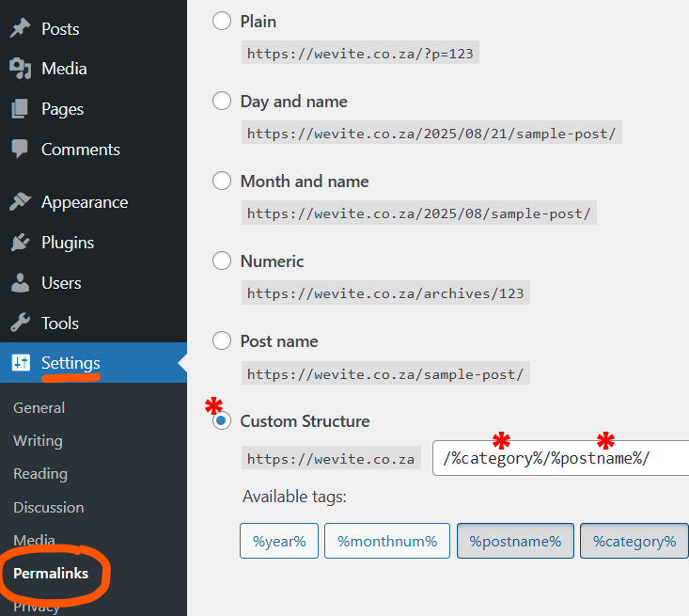The width and height of the screenshot is (689, 616).
Task: Open General settings submenu
Action: [x=39, y=407]
